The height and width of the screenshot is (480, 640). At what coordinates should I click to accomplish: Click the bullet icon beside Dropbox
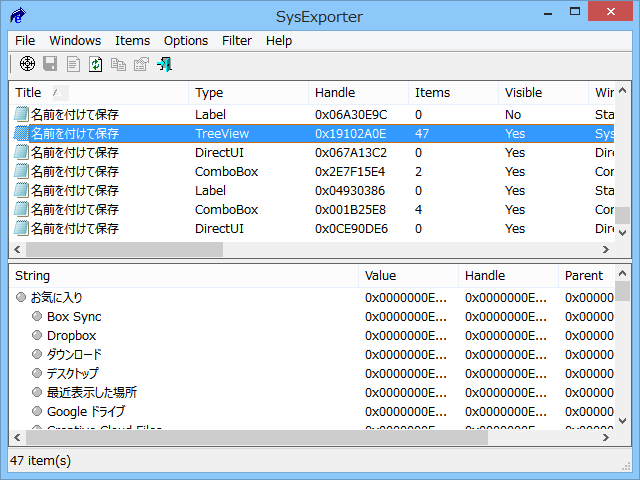[x=37, y=335]
